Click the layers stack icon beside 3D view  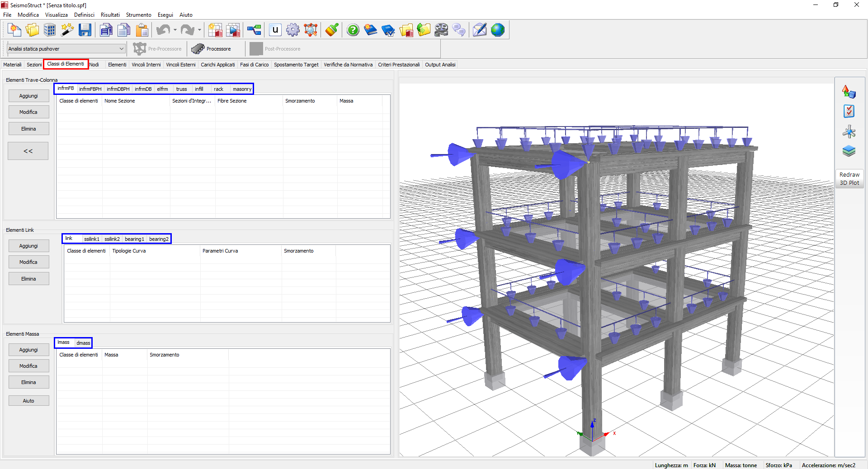849,151
